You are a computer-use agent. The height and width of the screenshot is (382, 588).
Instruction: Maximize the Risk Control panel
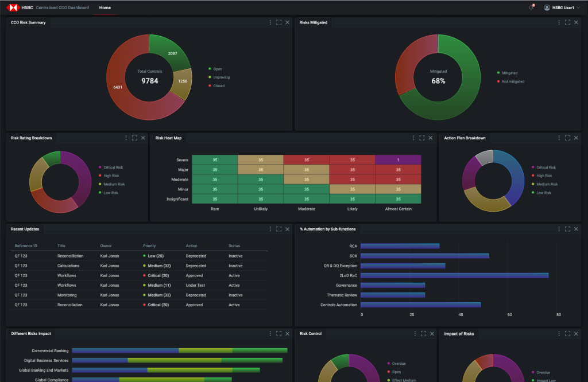coord(423,333)
